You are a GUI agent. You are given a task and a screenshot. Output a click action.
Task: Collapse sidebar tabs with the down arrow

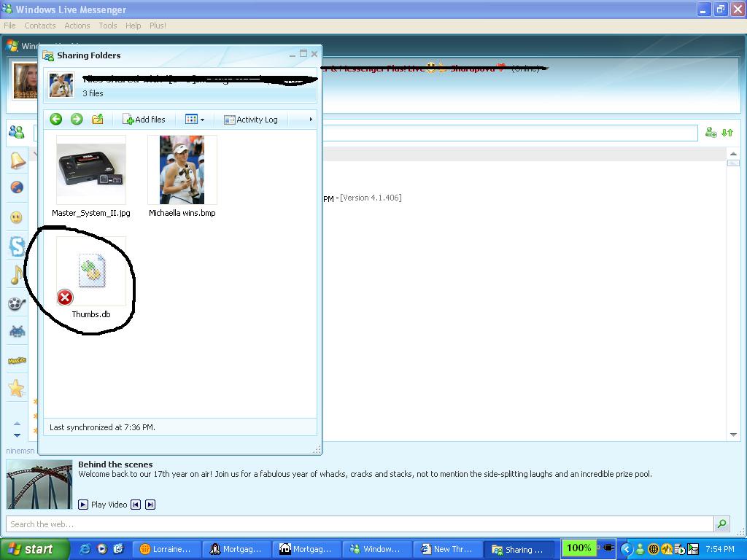(18, 435)
